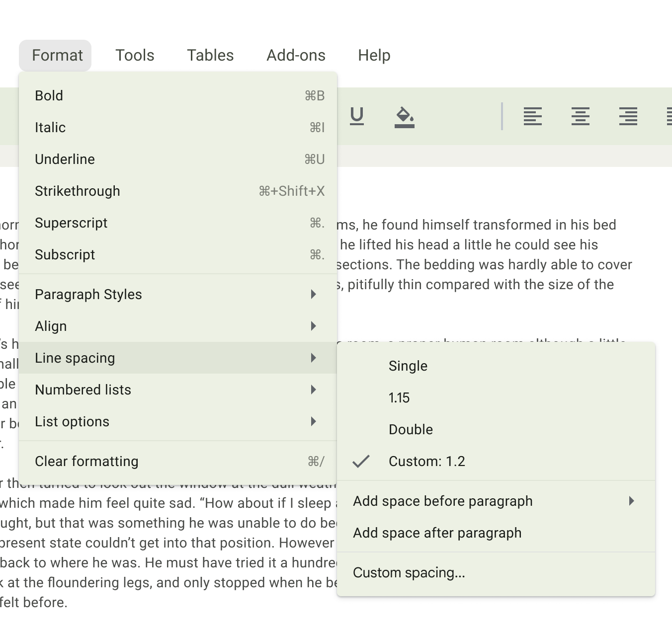672x627 pixels.
Task: Apply Strikethrough from Format menu
Action: click(78, 191)
